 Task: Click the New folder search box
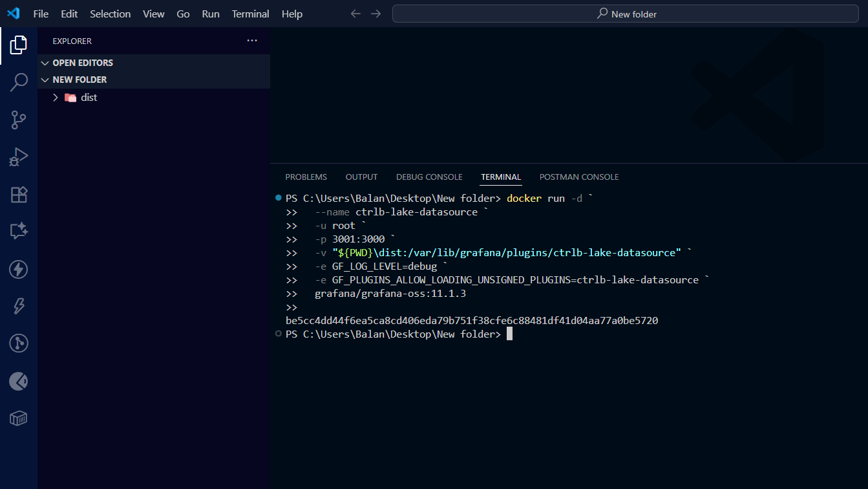click(x=625, y=14)
